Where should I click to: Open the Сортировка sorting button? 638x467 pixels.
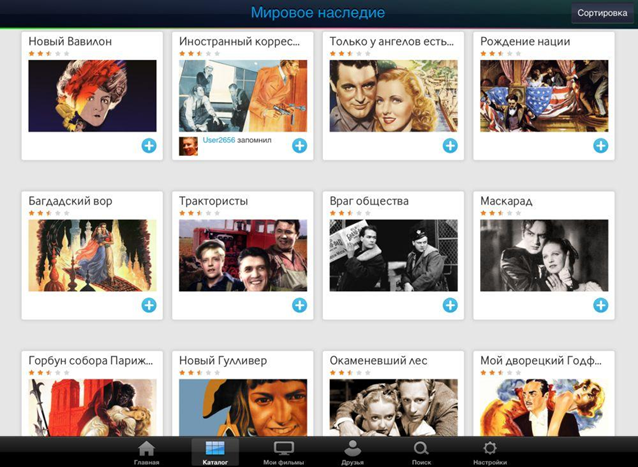[602, 13]
